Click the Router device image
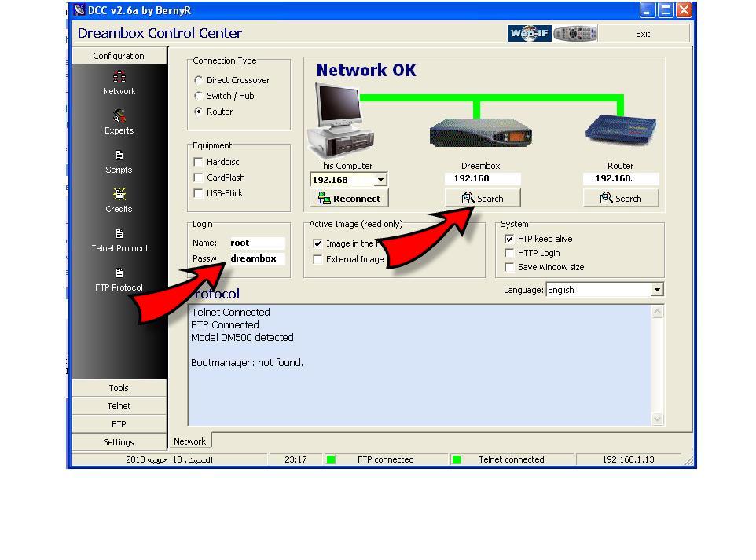 pyautogui.click(x=621, y=129)
